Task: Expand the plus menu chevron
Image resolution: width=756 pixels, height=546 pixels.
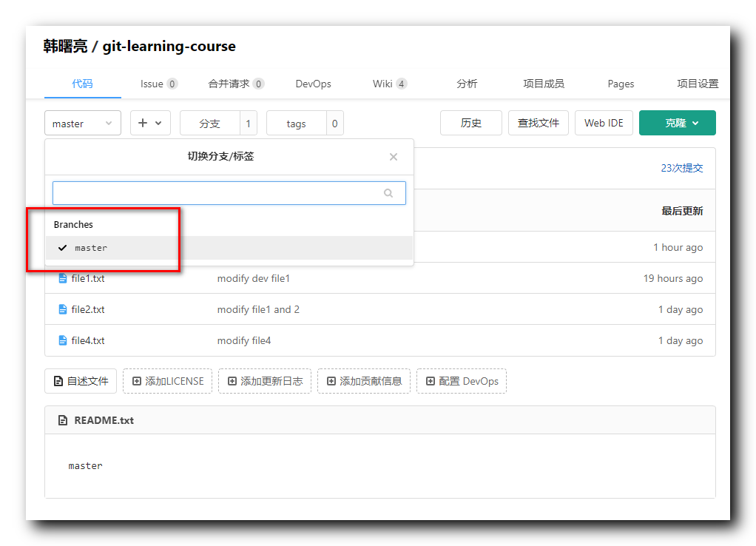Action: pos(158,124)
